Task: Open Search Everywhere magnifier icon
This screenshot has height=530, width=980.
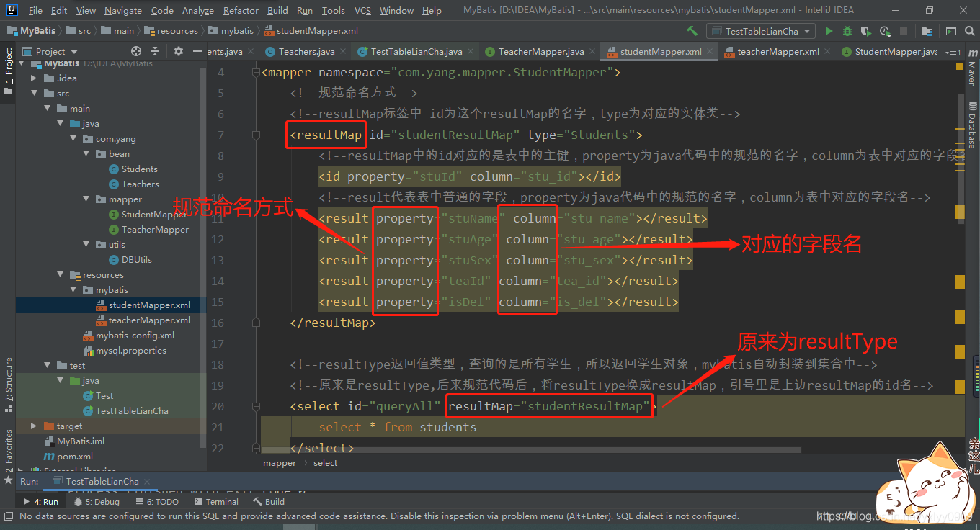Action: 970,31
